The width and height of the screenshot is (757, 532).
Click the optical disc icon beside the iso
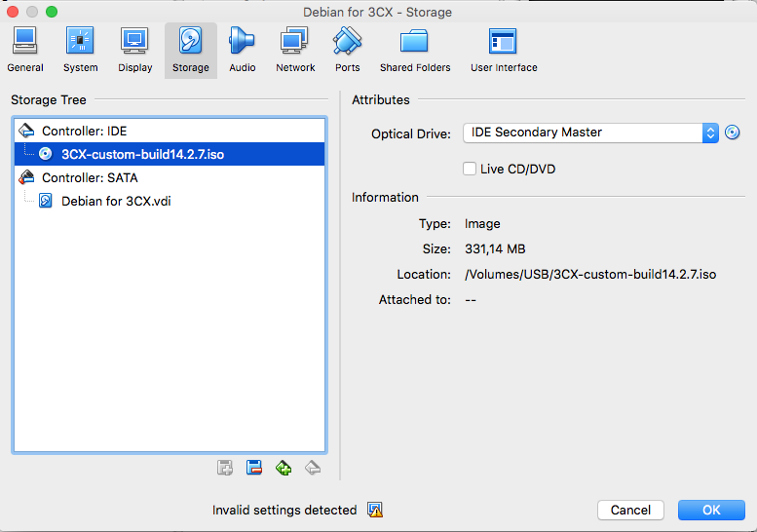[x=46, y=154]
